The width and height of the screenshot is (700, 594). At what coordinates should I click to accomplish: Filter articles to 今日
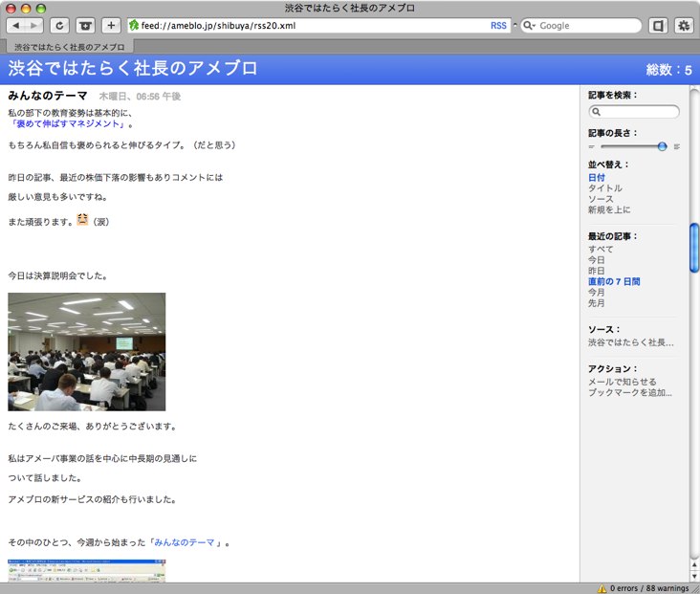(x=597, y=260)
